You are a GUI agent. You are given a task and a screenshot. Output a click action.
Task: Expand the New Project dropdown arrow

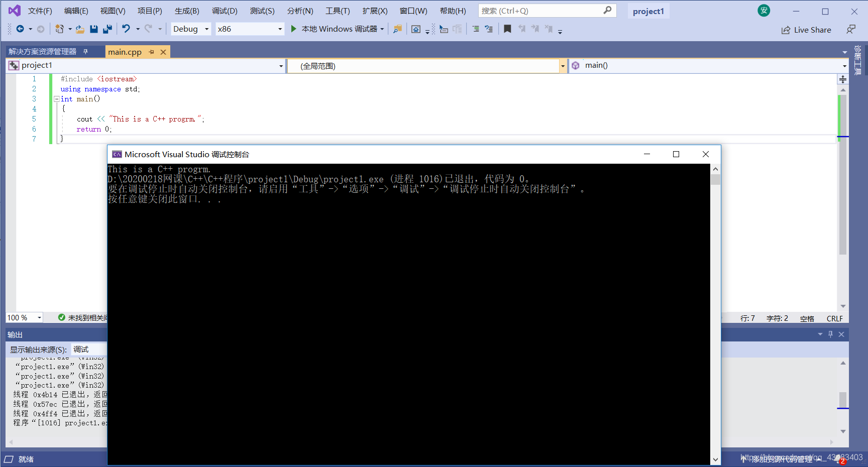point(70,29)
